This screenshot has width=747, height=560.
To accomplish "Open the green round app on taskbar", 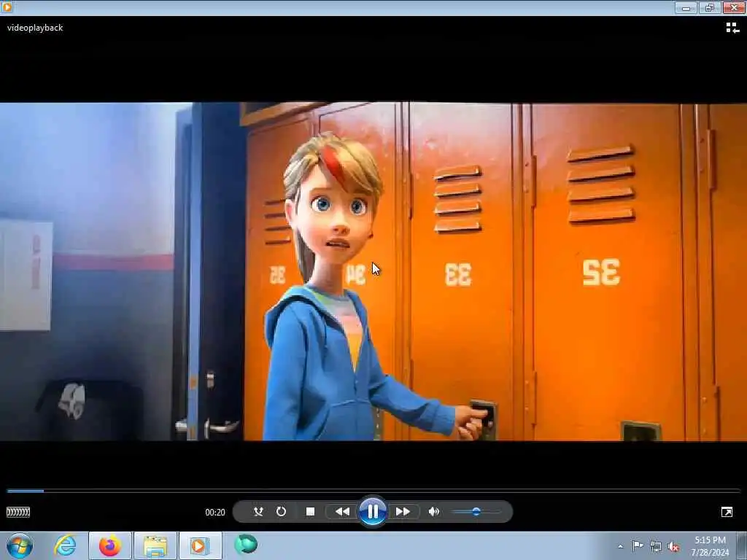I will tap(246, 544).
